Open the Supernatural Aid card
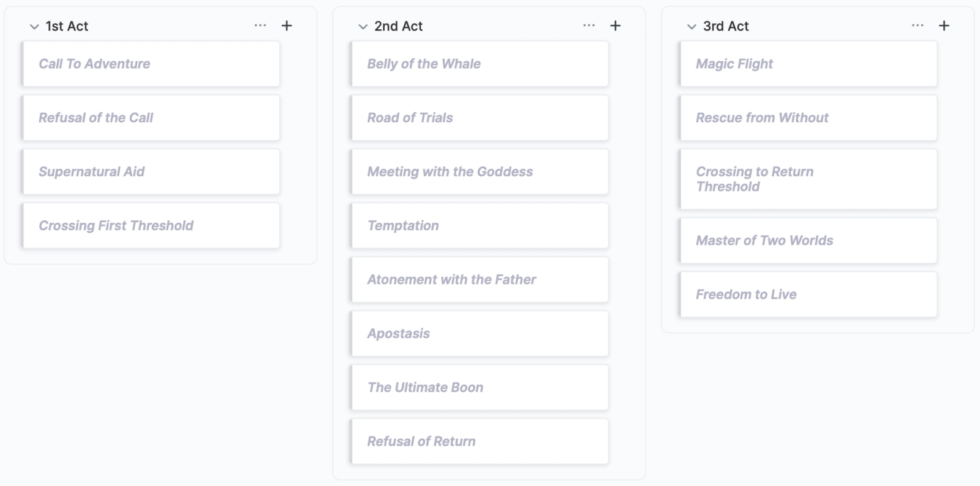Screen dimensions: 980x486 coord(151,171)
